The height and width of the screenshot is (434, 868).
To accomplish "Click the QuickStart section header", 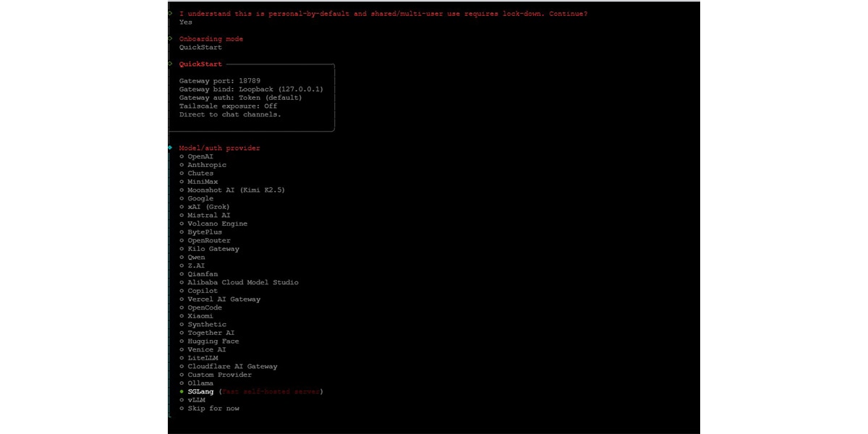I will 199,64.
